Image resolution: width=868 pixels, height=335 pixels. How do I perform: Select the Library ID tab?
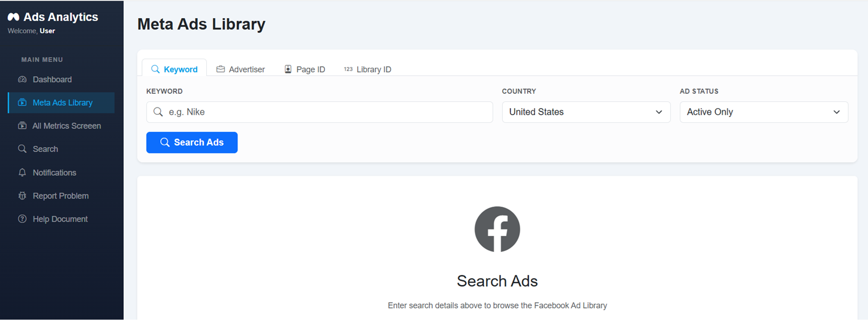(x=368, y=69)
